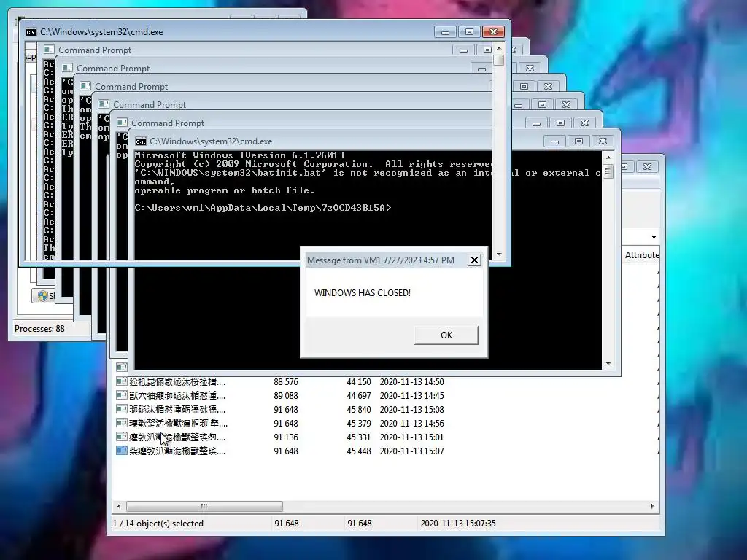Click the file icon in the 15:01 row
The width and height of the screenshot is (747, 560).
tap(122, 437)
